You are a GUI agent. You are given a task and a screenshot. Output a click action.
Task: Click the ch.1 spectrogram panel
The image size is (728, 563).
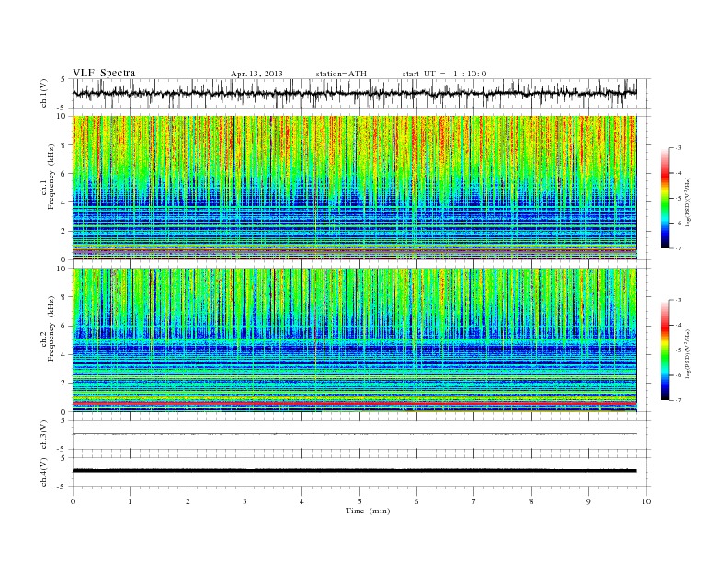pos(354,188)
